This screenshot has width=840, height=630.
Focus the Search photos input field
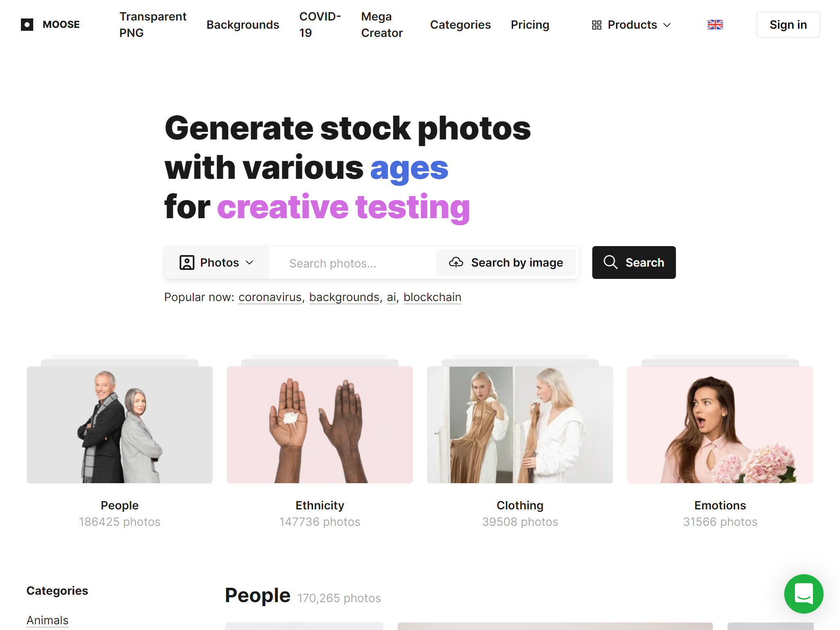(x=353, y=263)
